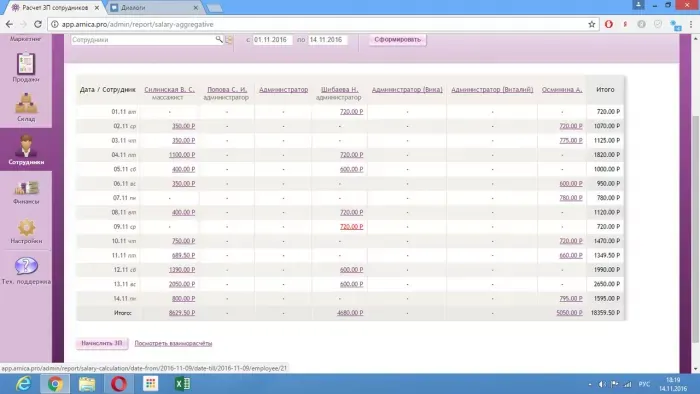
Task: Click the volume icon in system tray
Action: coord(602,384)
